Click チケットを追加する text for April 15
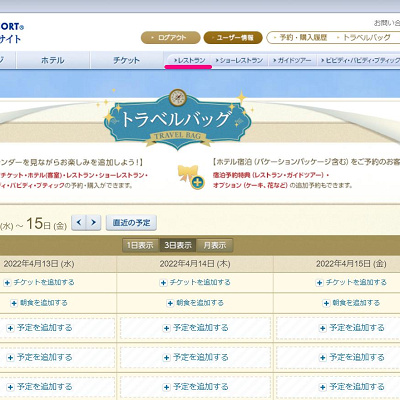The height and width of the screenshot is (400, 400). click(356, 282)
